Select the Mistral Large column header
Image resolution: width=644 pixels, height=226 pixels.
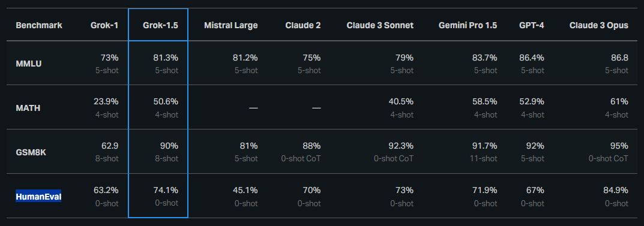tap(231, 25)
